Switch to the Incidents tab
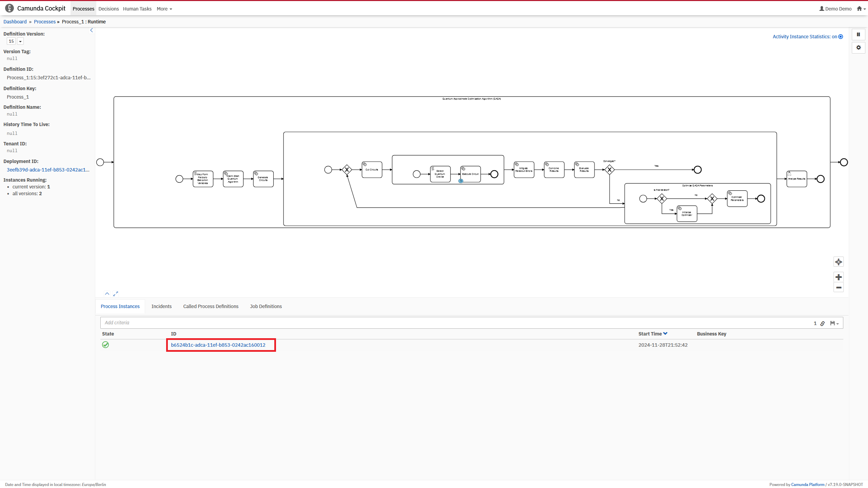This screenshot has height=488, width=868. tap(161, 306)
